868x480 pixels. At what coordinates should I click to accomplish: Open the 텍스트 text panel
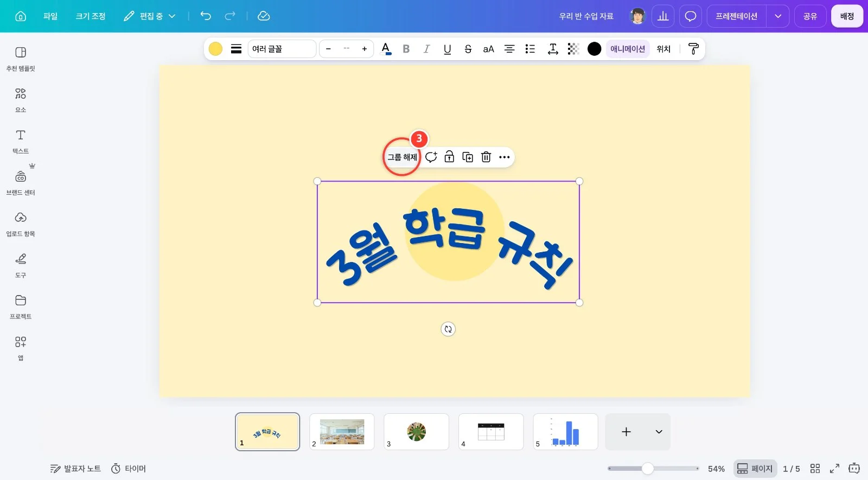pos(21,142)
